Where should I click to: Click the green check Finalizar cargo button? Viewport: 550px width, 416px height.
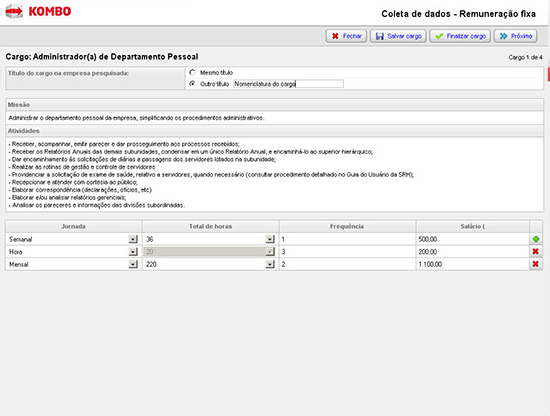click(x=460, y=36)
